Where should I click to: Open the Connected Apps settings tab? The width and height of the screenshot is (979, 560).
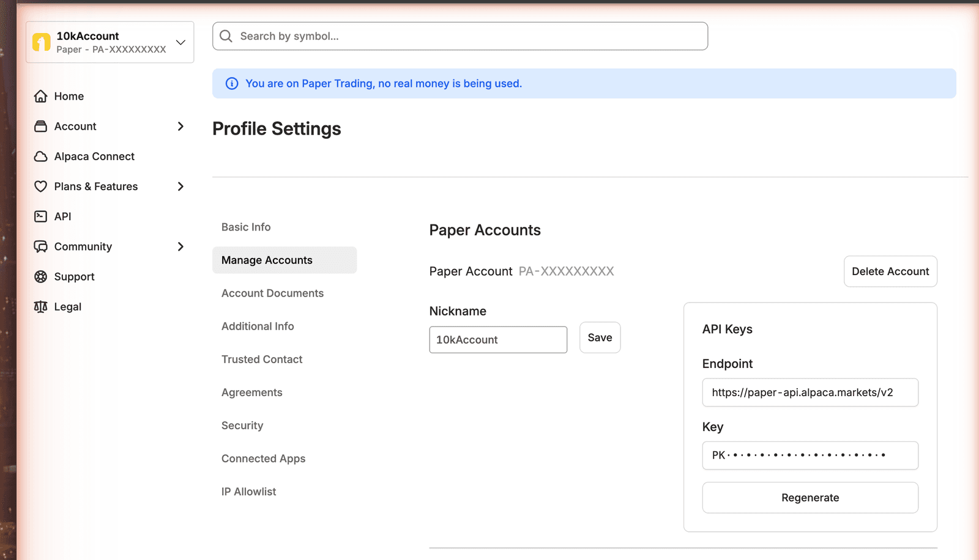point(263,458)
